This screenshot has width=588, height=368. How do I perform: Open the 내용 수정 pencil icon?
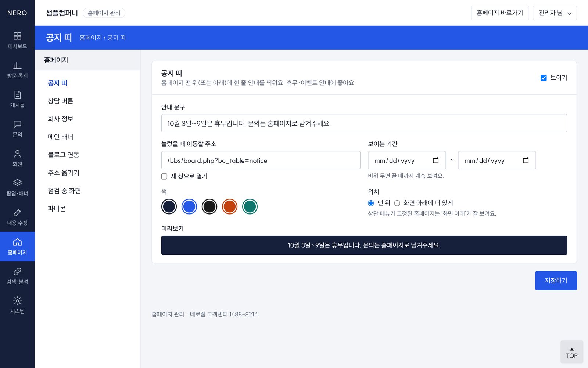17,212
